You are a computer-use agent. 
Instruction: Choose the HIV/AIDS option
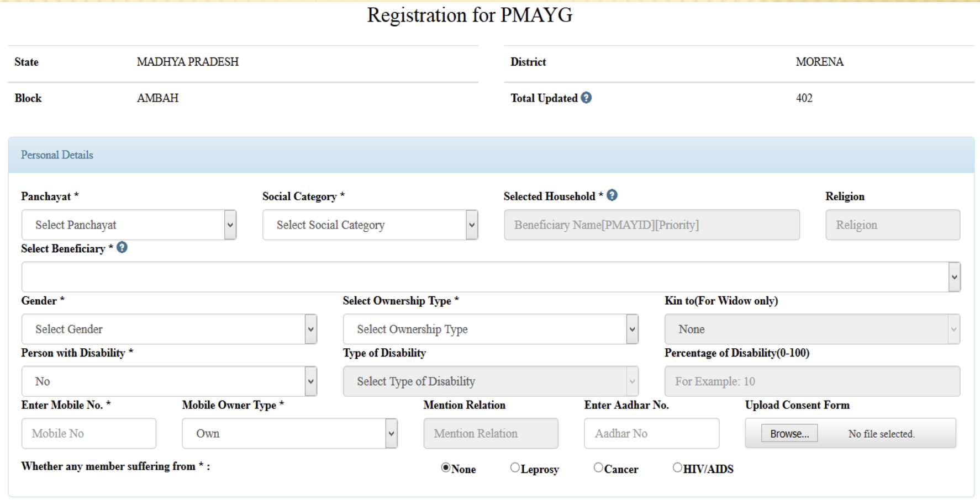point(677,467)
